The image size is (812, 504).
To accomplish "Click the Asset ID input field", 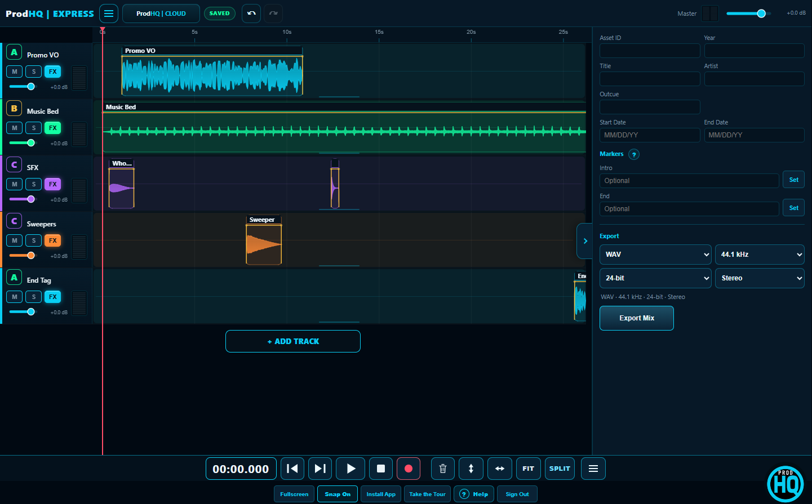I will point(650,51).
